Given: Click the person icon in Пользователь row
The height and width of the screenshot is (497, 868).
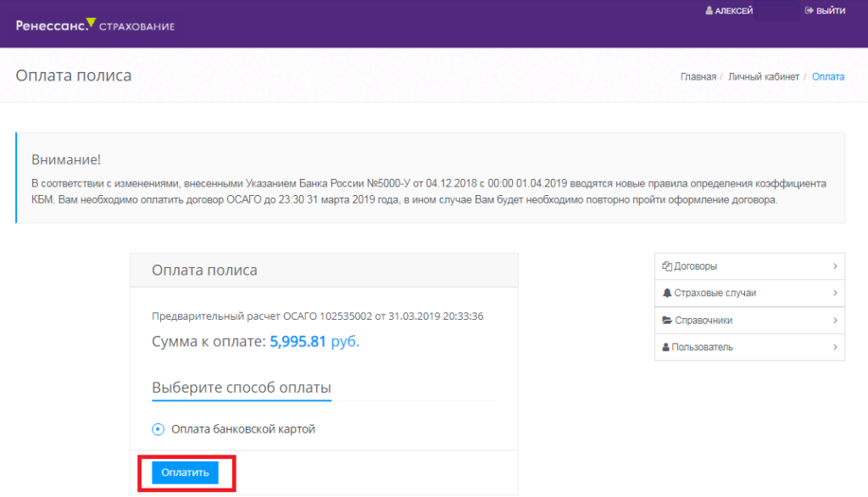Looking at the screenshot, I should 666,348.
